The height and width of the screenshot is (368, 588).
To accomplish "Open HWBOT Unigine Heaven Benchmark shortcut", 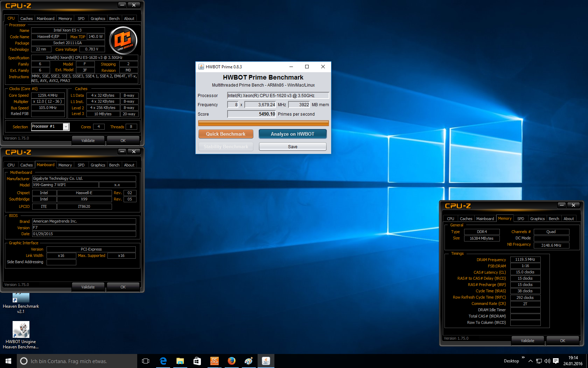I will pos(21,335).
